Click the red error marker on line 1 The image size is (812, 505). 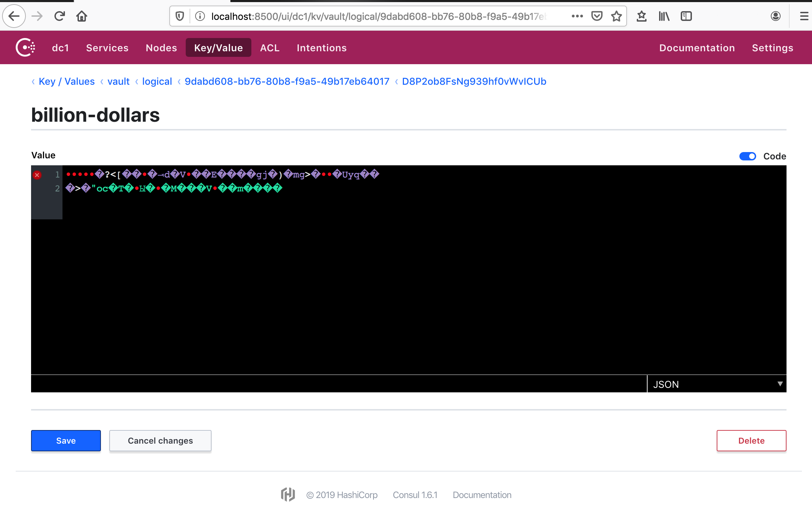(x=37, y=175)
